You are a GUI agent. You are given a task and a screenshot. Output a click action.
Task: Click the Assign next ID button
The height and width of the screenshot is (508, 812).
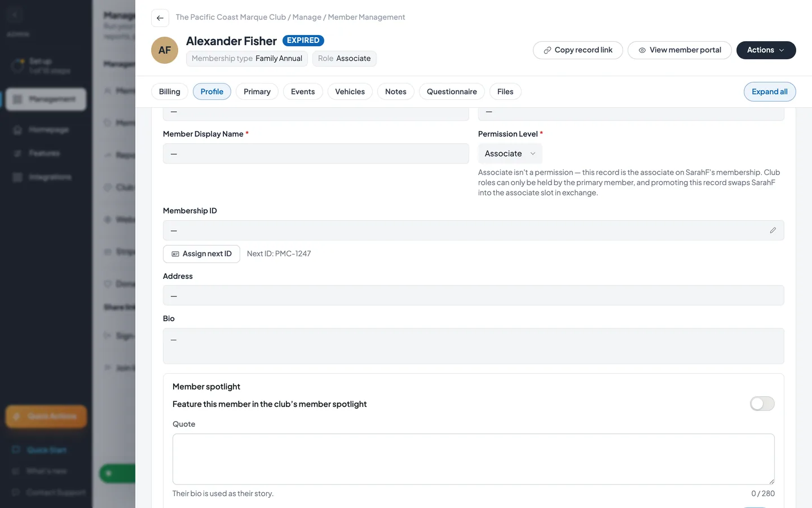(x=201, y=254)
